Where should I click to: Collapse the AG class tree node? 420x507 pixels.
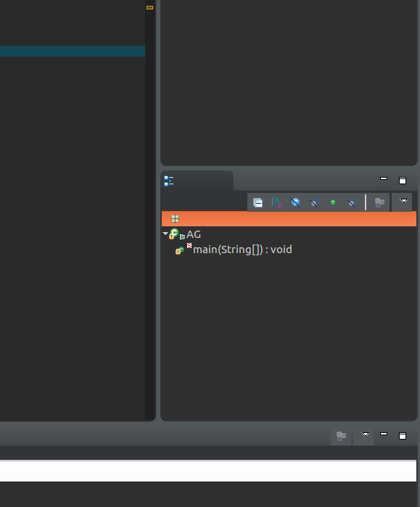165,234
